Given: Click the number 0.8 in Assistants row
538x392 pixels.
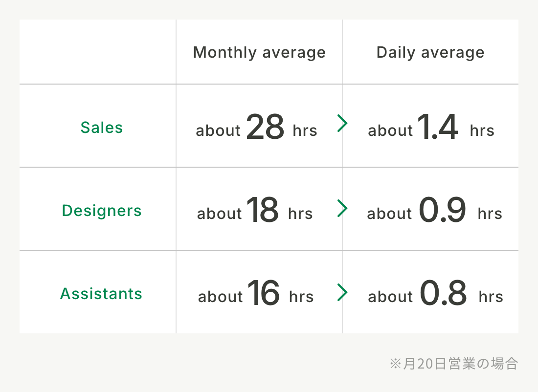Looking at the screenshot, I should tap(443, 293).
